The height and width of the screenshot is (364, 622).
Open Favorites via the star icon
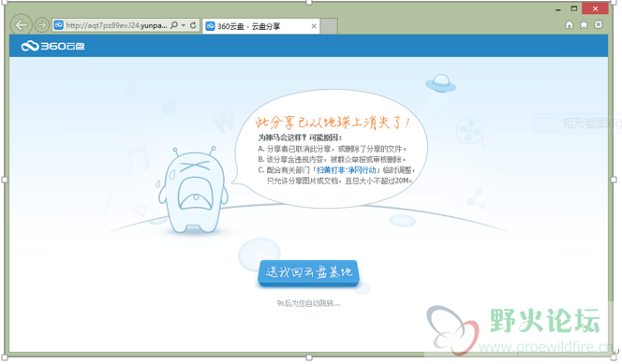584,25
